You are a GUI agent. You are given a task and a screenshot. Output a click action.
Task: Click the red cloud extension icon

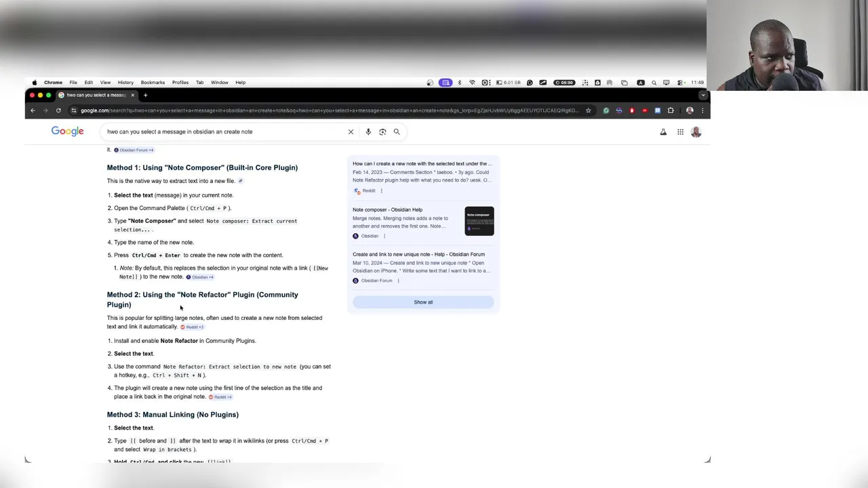point(644,110)
